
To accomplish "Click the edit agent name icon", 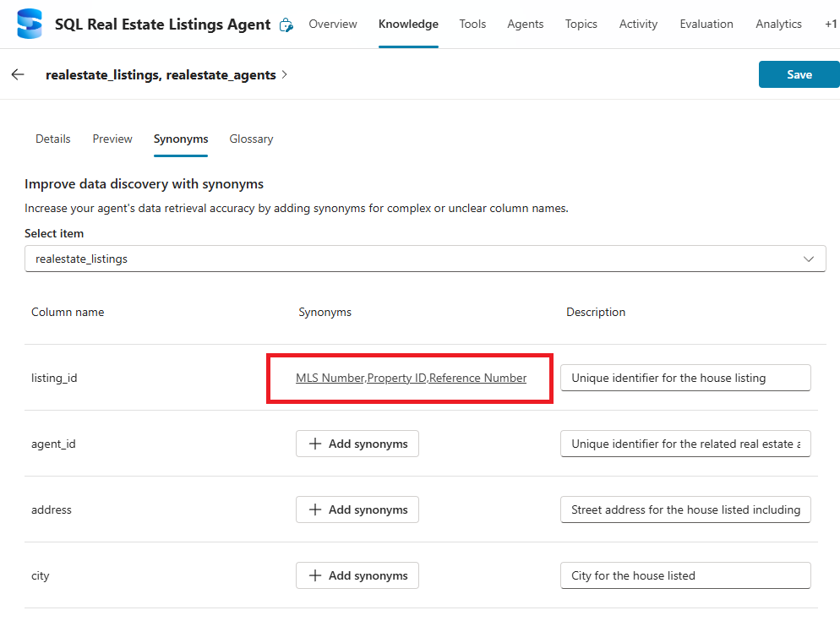I will [286, 25].
